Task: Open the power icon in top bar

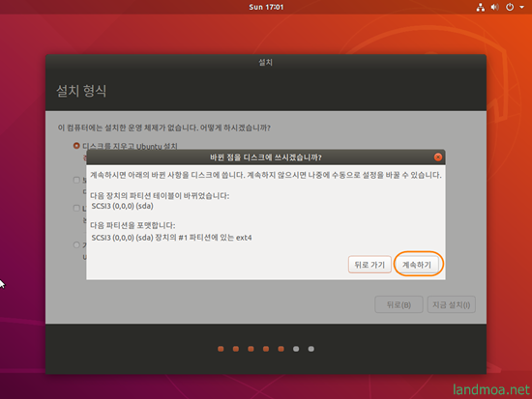Action: (510, 7)
